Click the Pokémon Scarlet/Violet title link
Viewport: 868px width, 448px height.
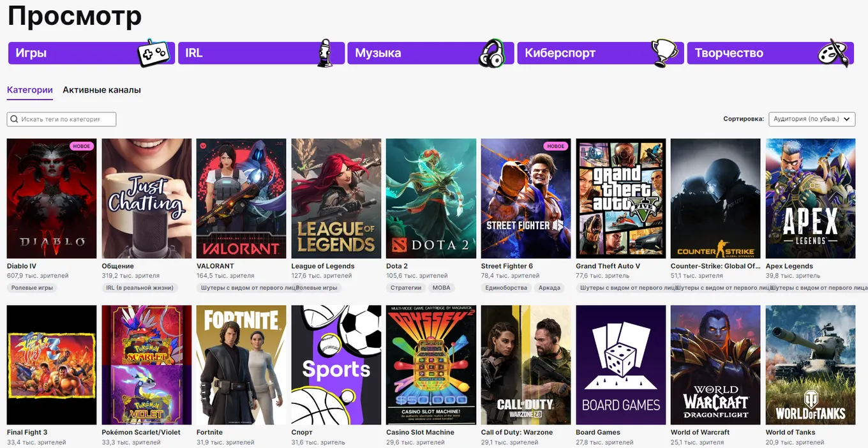coord(141,433)
